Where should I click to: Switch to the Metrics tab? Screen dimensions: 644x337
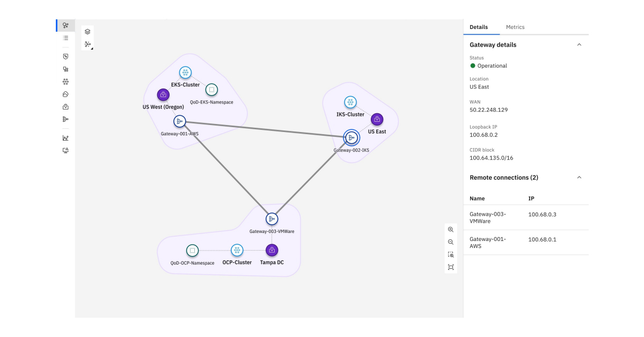pos(515,27)
